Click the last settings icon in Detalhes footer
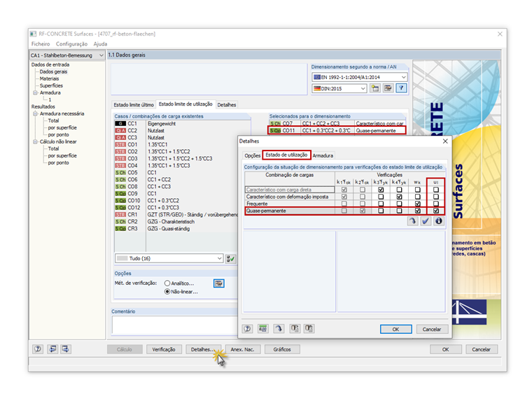This screenshot has height=399, width=532. click(x=309, y=328)
